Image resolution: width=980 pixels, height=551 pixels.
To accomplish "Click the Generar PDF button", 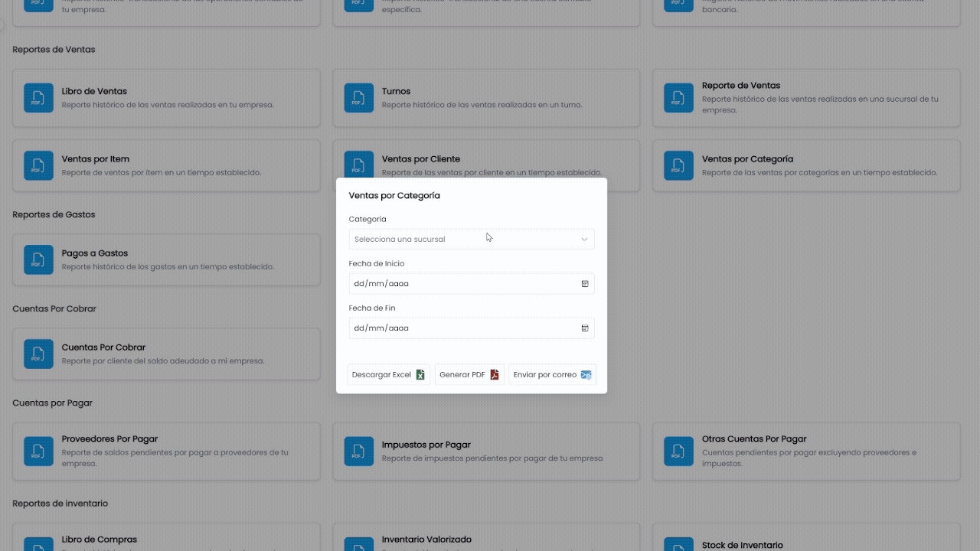I will pos(469,375).
